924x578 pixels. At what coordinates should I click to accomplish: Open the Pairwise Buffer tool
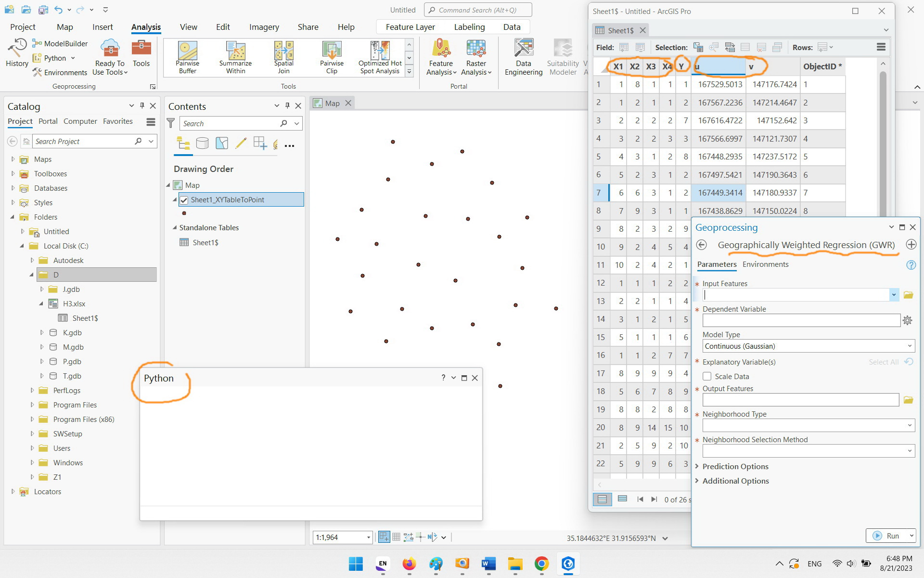(187, 57)
